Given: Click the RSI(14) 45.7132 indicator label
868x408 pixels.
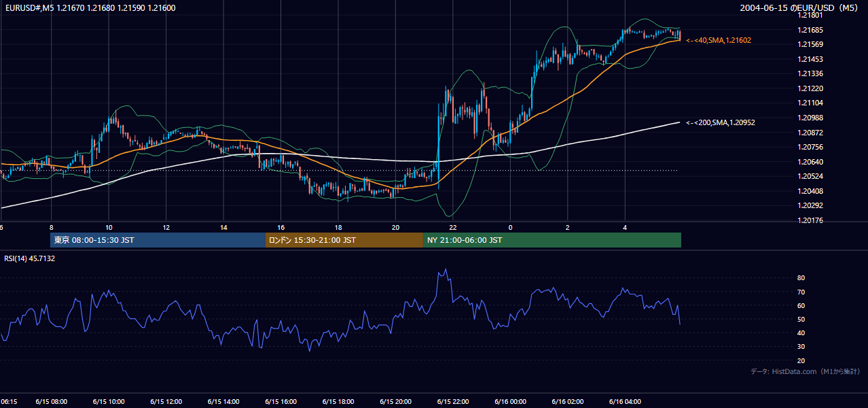Looking at the screenshot, I should pyautogui.click(x=30, y=258).
